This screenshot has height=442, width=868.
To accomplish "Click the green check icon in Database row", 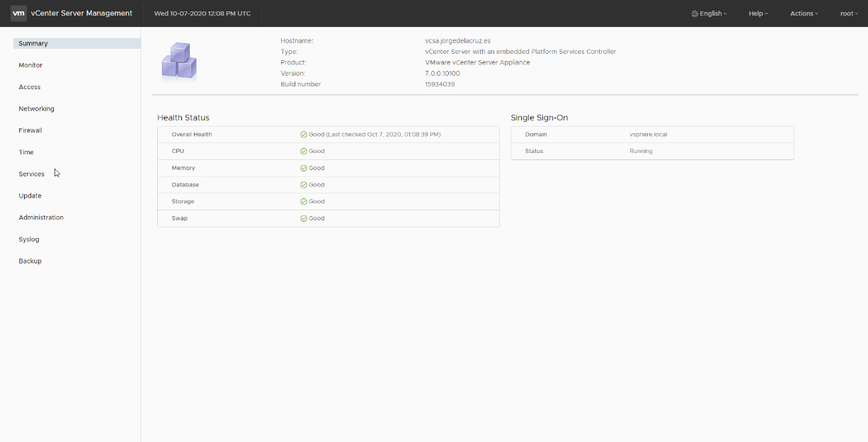I will pos(304,185).
